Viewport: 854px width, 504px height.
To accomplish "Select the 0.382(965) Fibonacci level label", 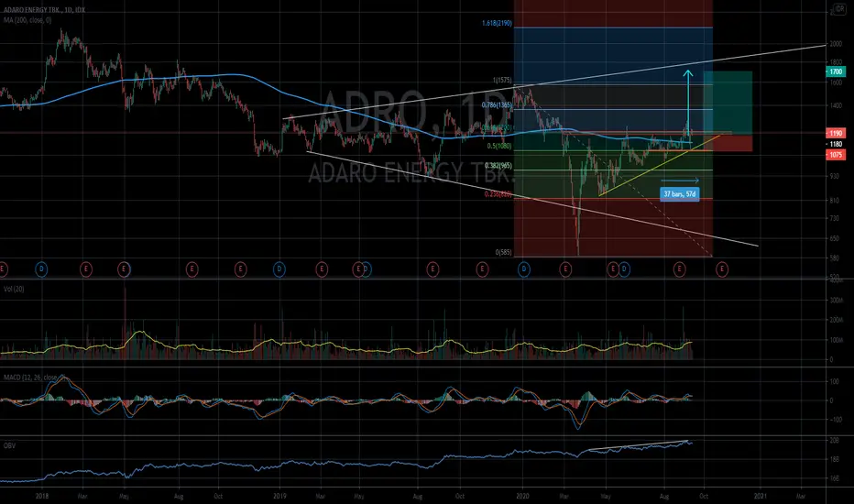I will (x=498, y=166).
